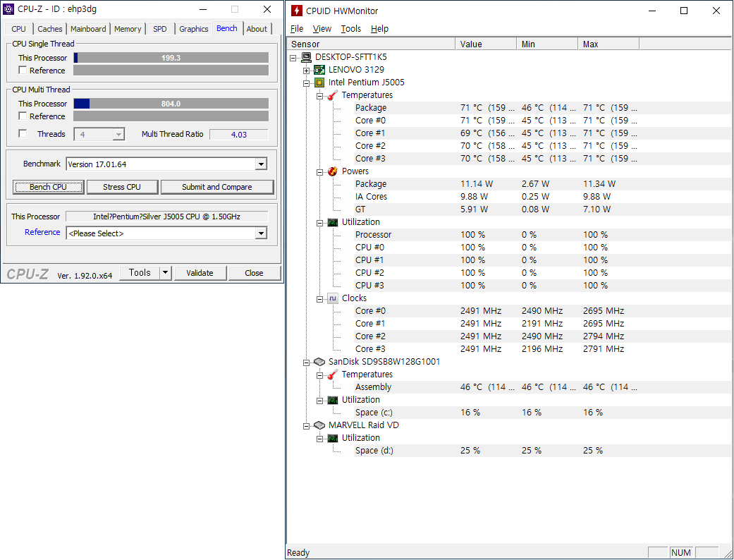The width and height of the screenshot is (734, 560).
Task: Click the Intel Pentium J5005 chip icon
Action: click(x=319, y=83)
